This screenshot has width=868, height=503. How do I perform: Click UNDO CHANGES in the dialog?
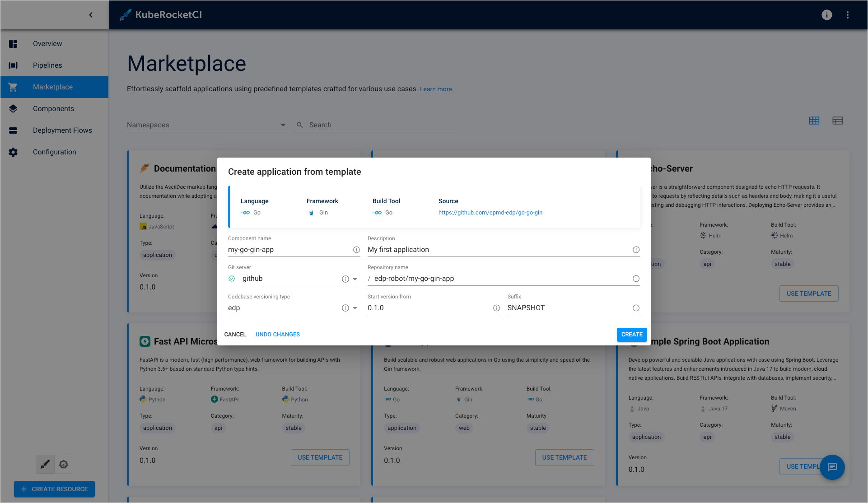click(277, 335)
